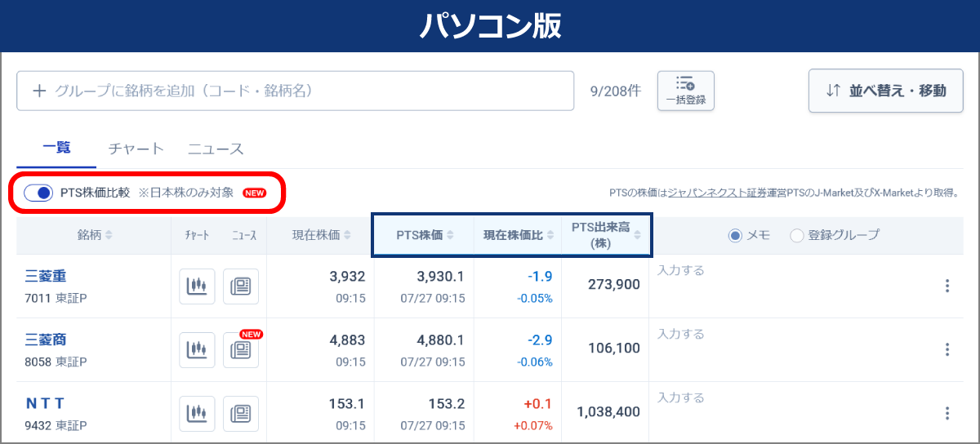The height and width of the screenshot is (444, 980).
Task: Sort by 現在株価 column header
Action: (323, 235)
